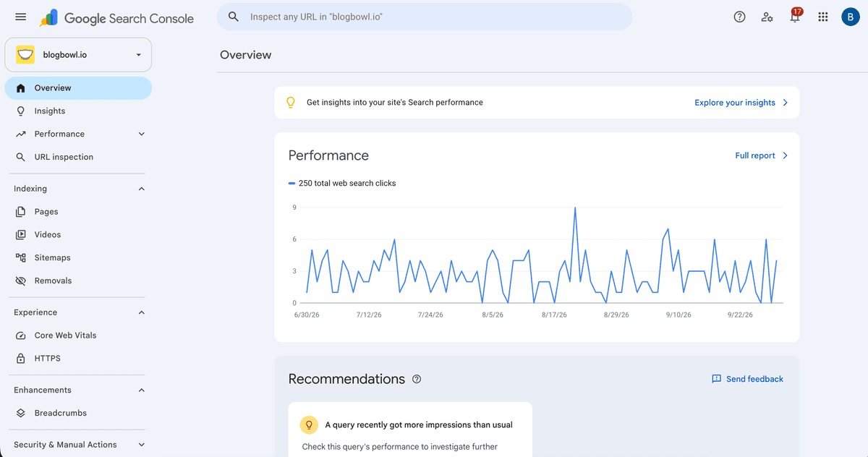The image size is (868, 457).
Task: Open the Google apps grid
Action: (x=822, y=17)
